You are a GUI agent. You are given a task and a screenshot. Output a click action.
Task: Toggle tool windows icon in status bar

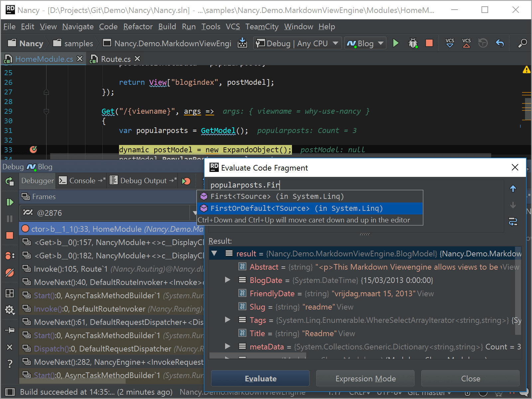pyautogui.click(x=10, y=392)
